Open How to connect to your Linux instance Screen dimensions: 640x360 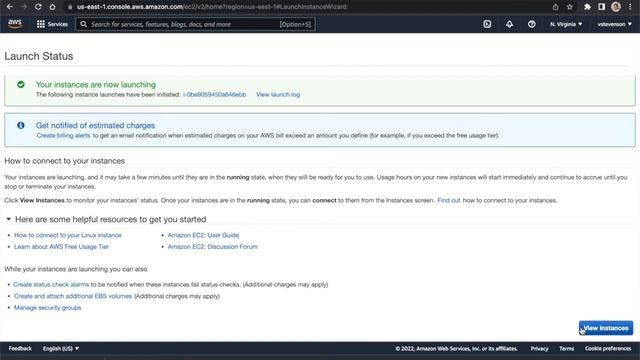click(68, 235)
